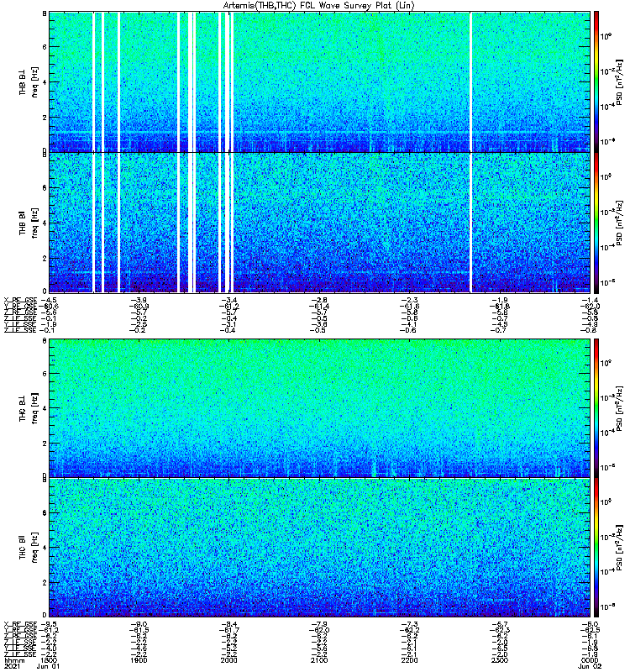Click the THC X position value "-6.0"
Viewport: 630px width, 672px height.
pos(590,624)
